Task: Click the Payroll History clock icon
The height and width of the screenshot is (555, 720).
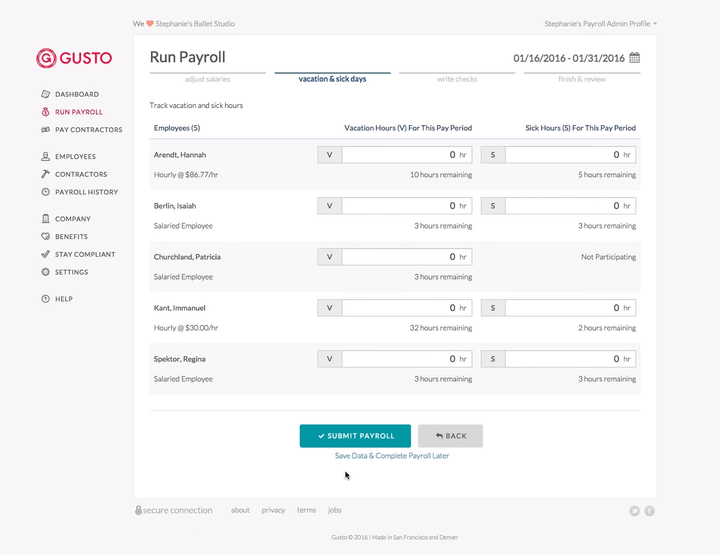Action: click(46, 192)
